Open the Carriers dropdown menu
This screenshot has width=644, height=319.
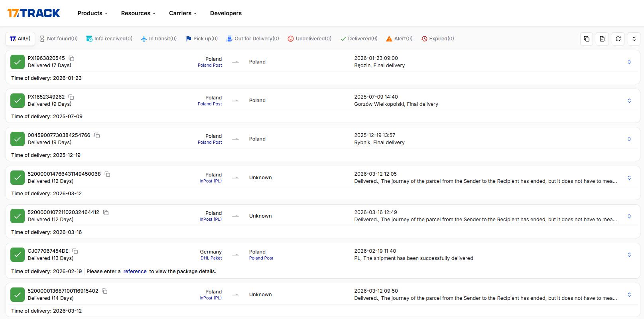pyautogui.click(x=183, y=13)
